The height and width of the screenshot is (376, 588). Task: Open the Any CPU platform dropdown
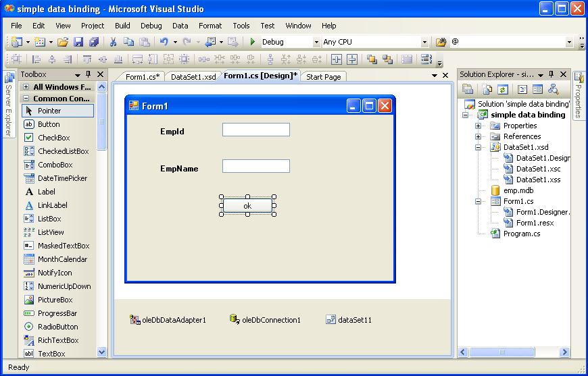424,43
